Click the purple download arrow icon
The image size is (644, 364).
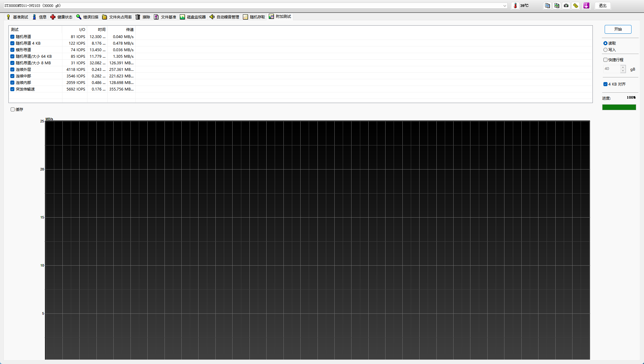[586, 6]
